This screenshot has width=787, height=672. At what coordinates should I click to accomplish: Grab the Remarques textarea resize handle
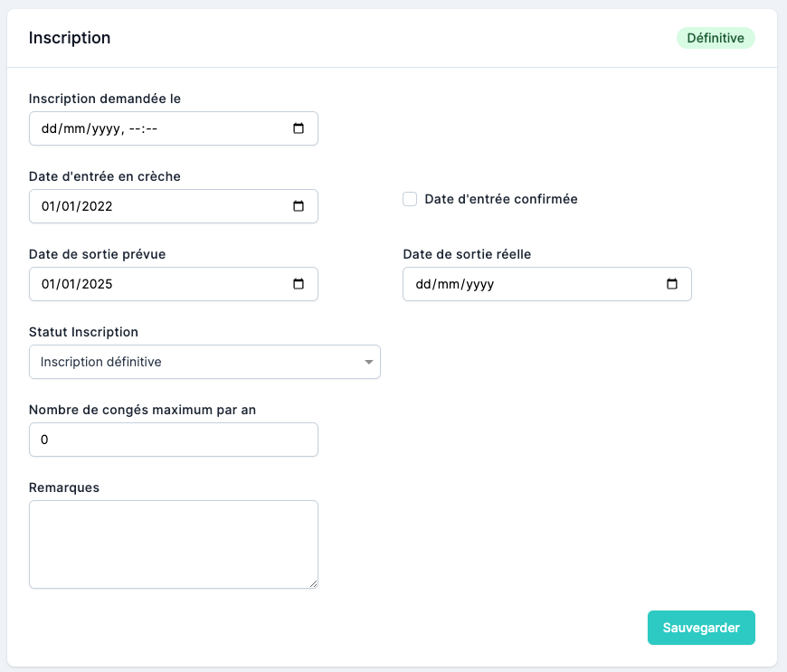pyautogui.click(x=313, y=583)
